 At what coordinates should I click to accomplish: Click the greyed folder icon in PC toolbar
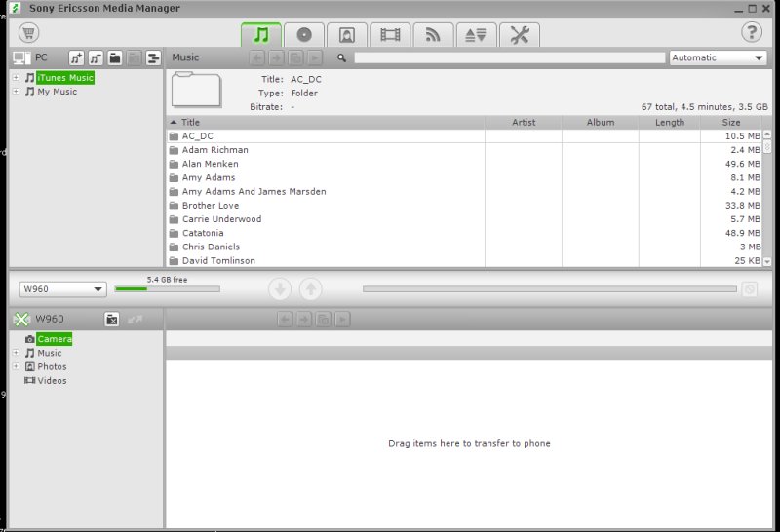coord(135,58)
